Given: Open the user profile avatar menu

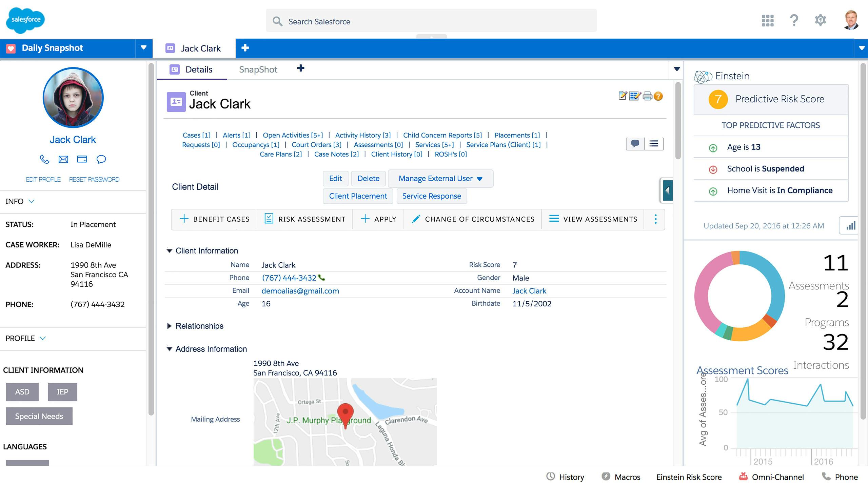Looking at the screenshot, I should [x=851, y=20].
